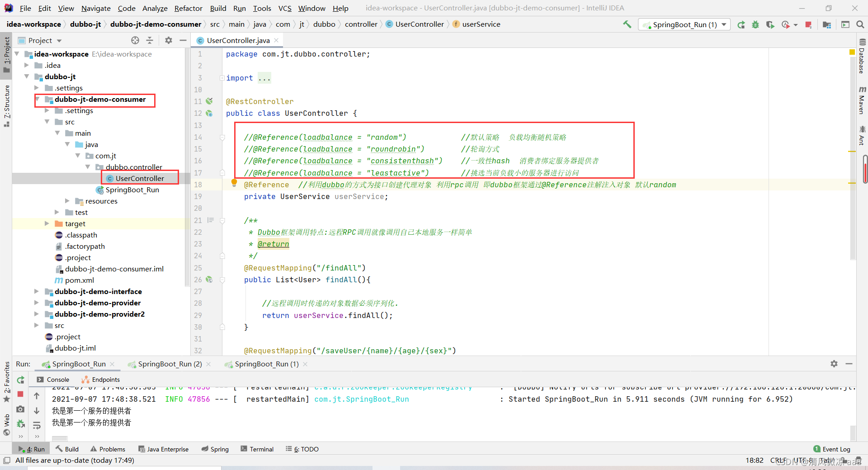Image resolution: width=868 pixels, height=470 pixels.
Task: Click the camera thread dump icon
Action: pyautogui.click(x=20, y=409)
